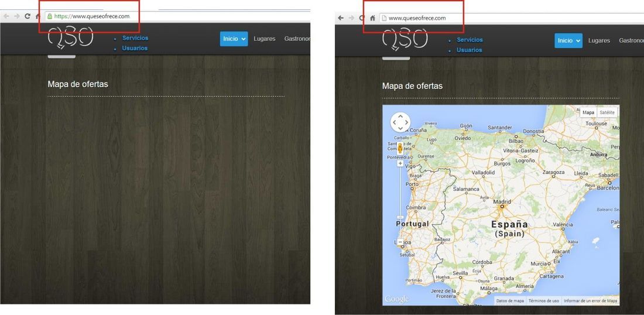Click the Granada label on the map
The width and height of the screenshot is (644, 315).
(503, 279)
